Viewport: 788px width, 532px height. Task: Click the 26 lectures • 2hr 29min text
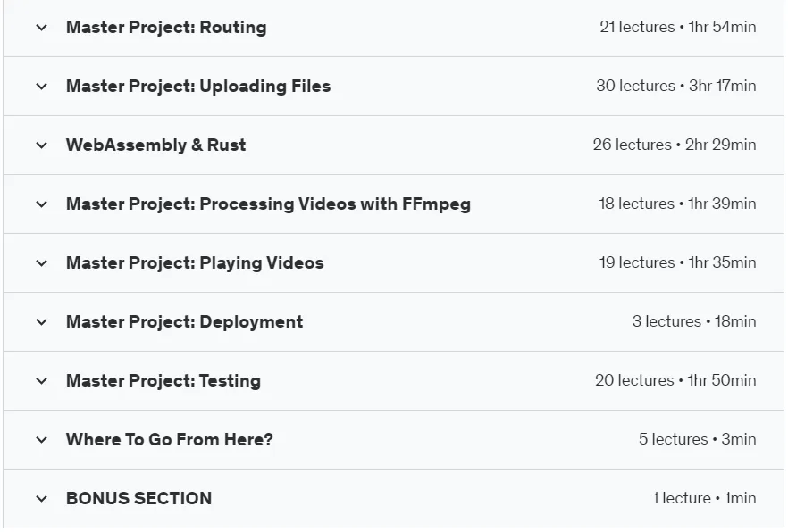675,145
